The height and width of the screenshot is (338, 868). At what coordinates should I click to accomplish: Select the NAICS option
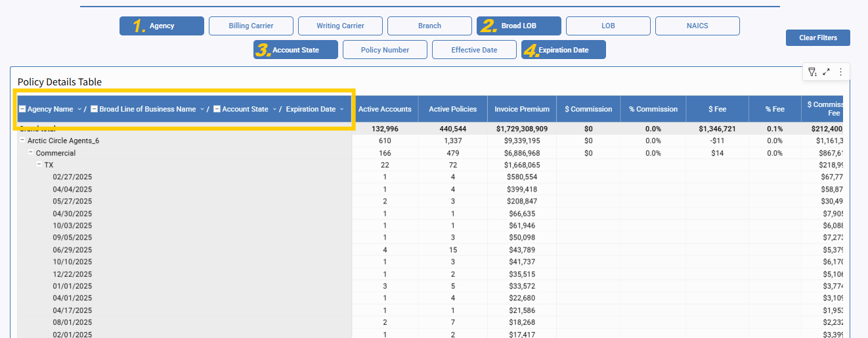click(697, 26)
